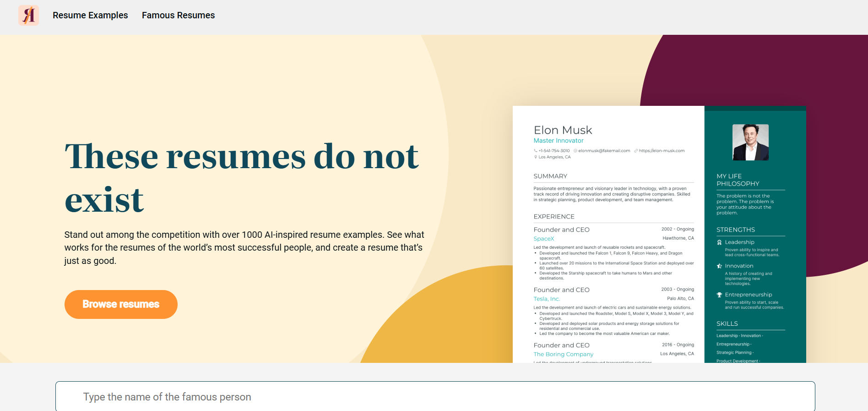Click the SpaceX company link
Image resolution: width=868 pixels, height=411 pixels.
click(x=544, y=239)
